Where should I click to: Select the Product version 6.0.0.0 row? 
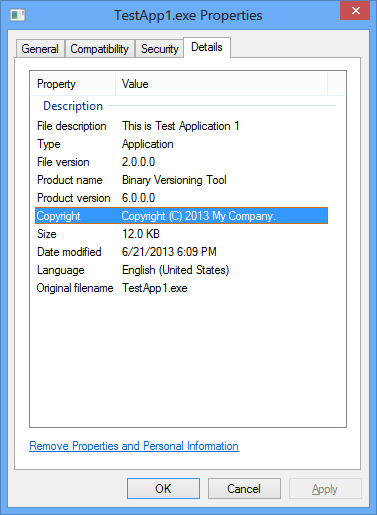(181, 198)
